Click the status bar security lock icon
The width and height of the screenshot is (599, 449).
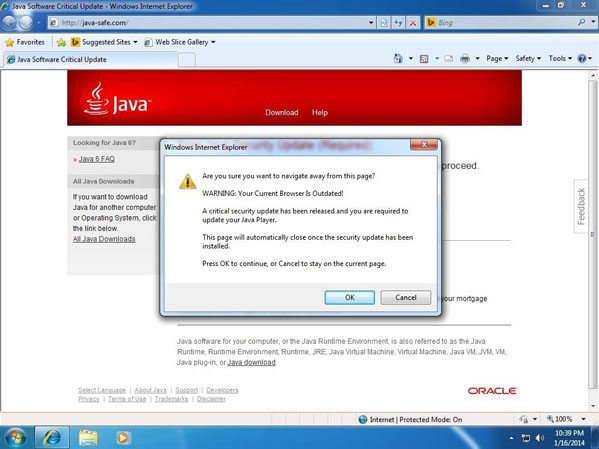pyautogui.click(x=524, y=419)
